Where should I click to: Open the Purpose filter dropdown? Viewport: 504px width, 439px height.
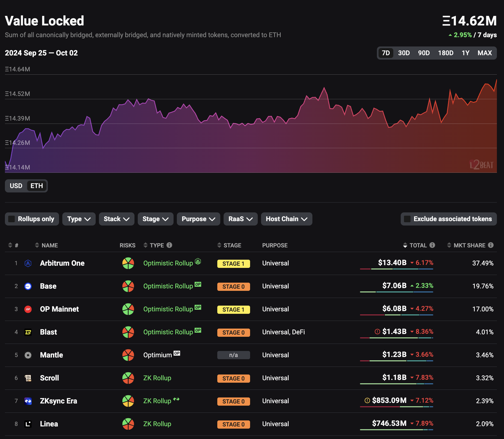point(198,219)
